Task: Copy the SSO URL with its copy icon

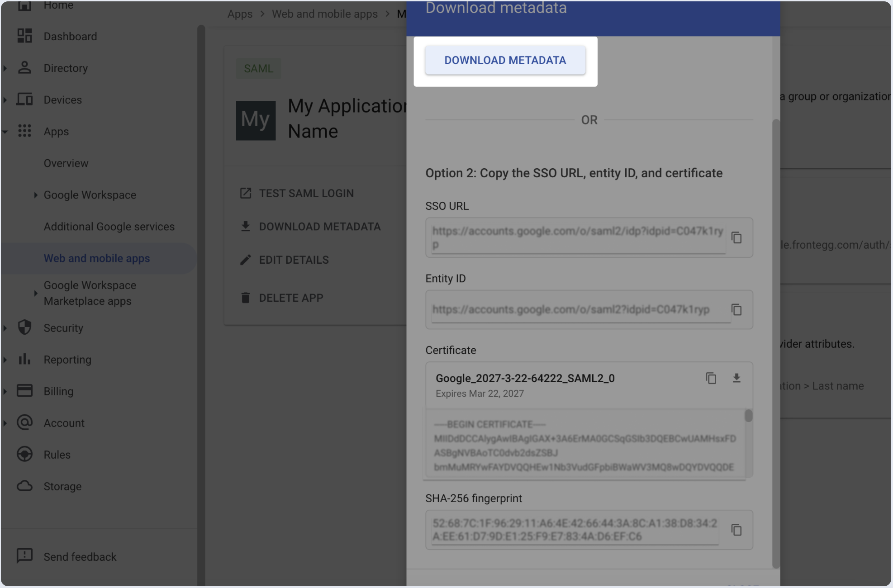Action: tap(736, 237)
